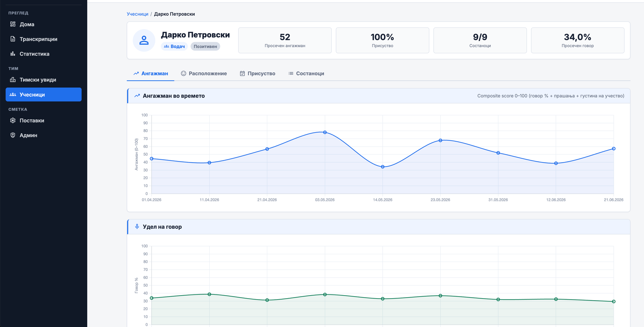The width and height of the screenshot is (644, 327).
Task: Open Тимски увиди section
Action: click(44, 80)
